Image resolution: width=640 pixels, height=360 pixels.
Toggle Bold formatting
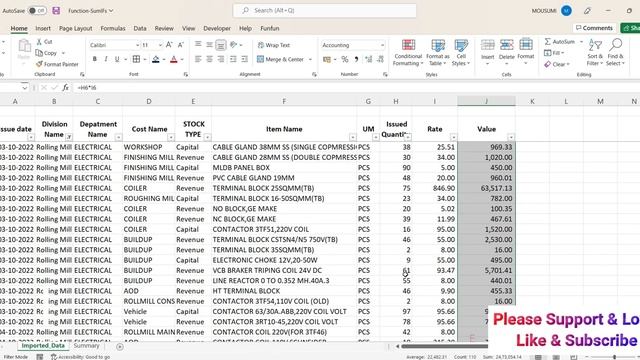[94, 59]
